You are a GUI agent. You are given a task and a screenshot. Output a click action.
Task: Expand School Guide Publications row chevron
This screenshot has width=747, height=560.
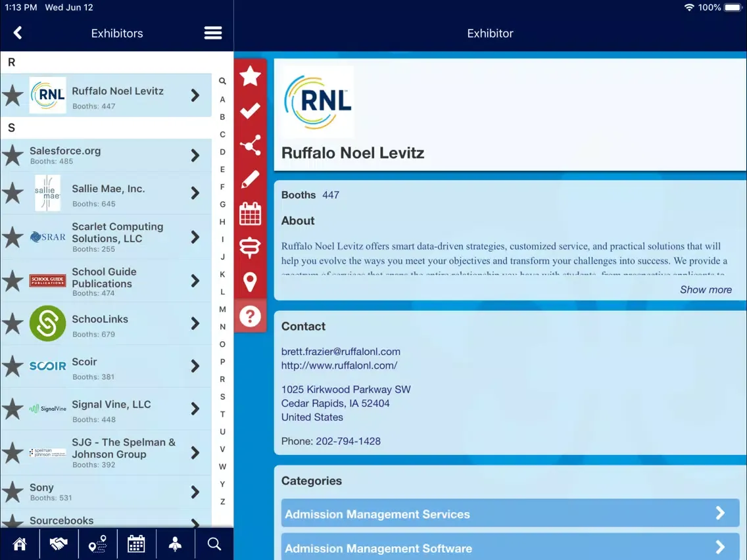pyautogui.click(x=195, y=281)
